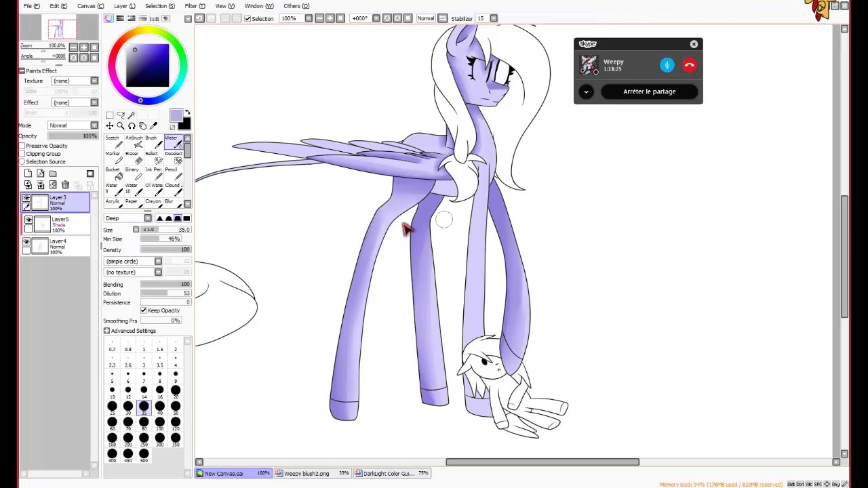Open the Filter menu
868x488 pixels.
coord(195,6)
